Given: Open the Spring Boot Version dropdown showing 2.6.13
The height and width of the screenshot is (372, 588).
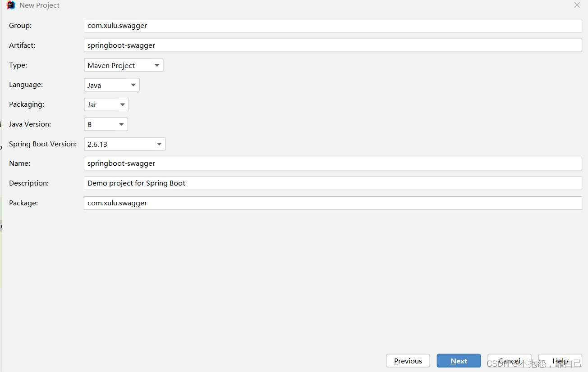Looking at the screenshot, I should tap(124, 144).
